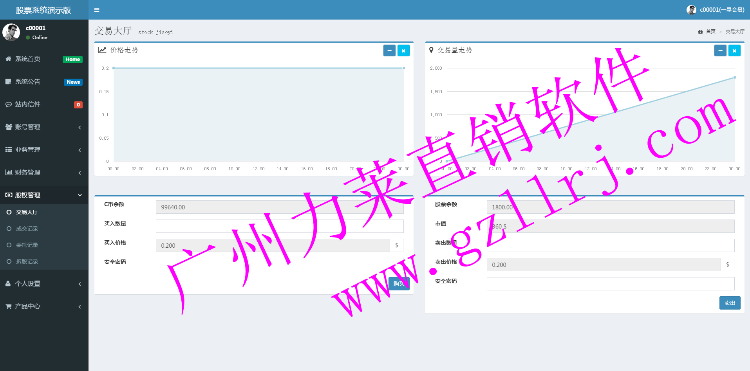750x371 pixels.
Task: Click the person icon of 个人设置
Action: click(8, 284)
